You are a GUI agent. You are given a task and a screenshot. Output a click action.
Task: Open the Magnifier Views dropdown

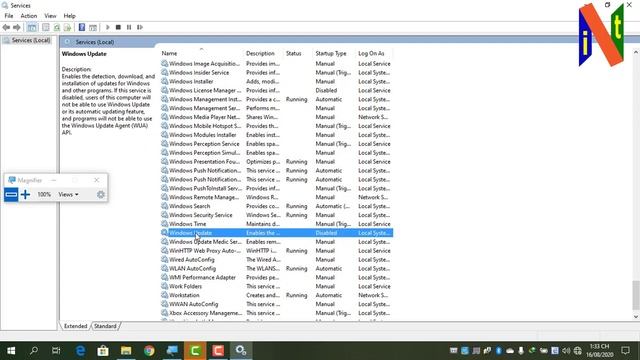tap(68, 195)
